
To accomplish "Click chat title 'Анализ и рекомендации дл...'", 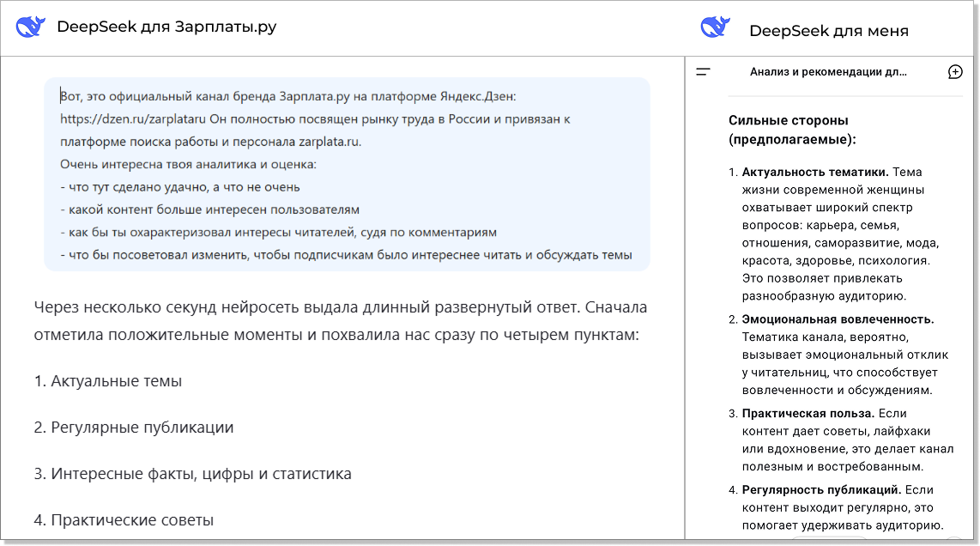I will tap(828, 72).
